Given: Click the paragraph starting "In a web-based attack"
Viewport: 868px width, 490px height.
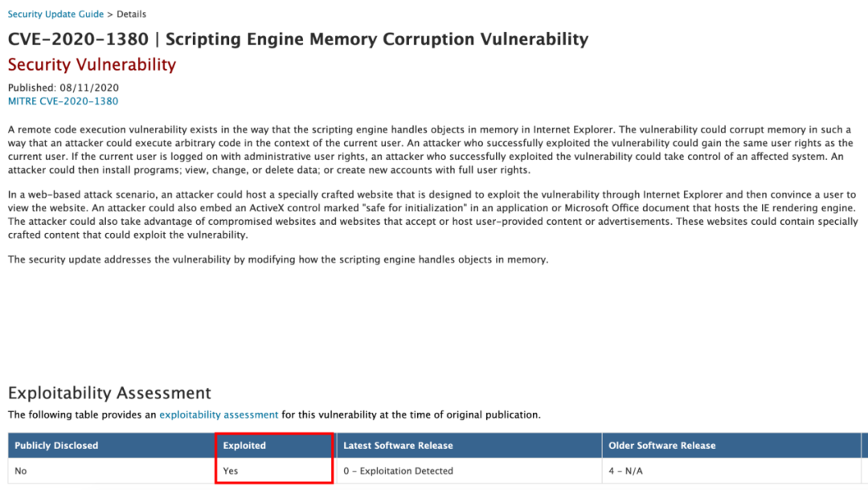Looking at the screenshot, I should (x=426, y=214).
